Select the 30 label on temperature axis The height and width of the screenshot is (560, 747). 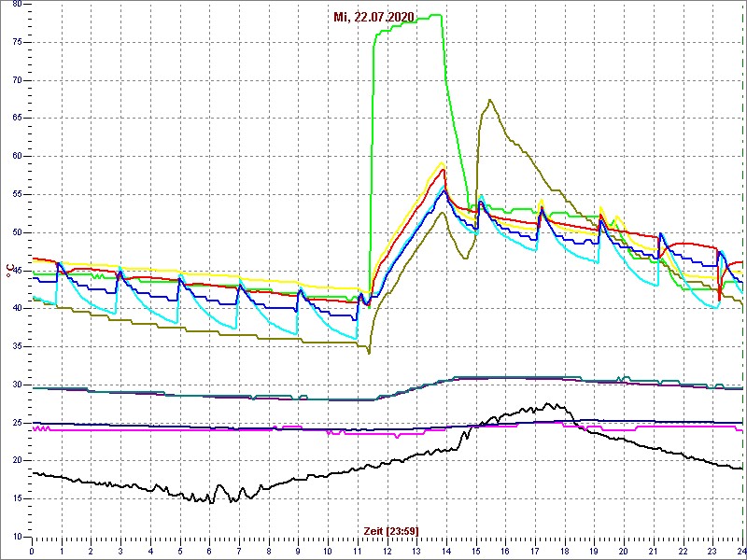(16, 385)
